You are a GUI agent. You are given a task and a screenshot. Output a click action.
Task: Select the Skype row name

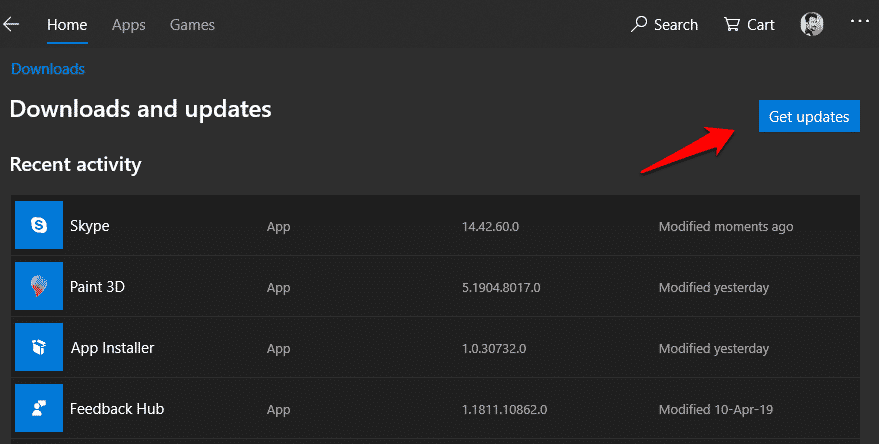90,226
